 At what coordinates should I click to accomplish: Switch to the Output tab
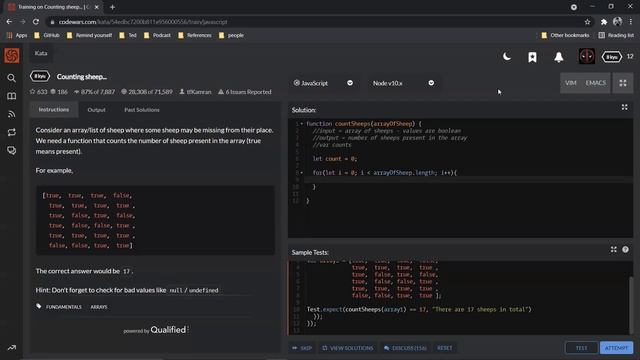(96, 110)
